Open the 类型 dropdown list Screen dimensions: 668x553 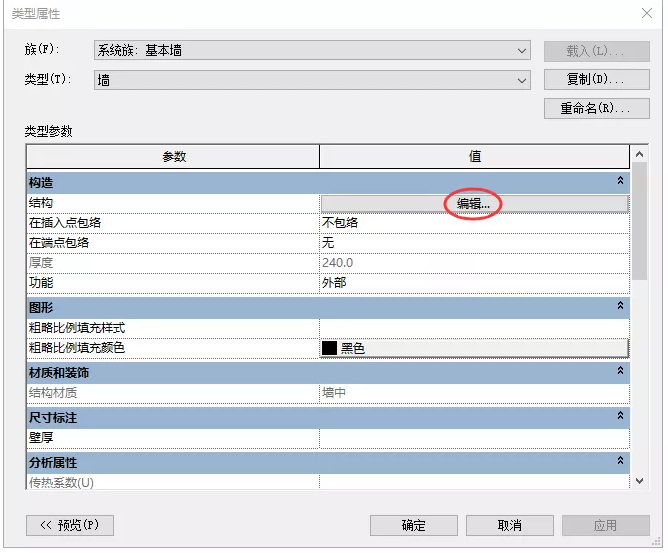(523, 80)
